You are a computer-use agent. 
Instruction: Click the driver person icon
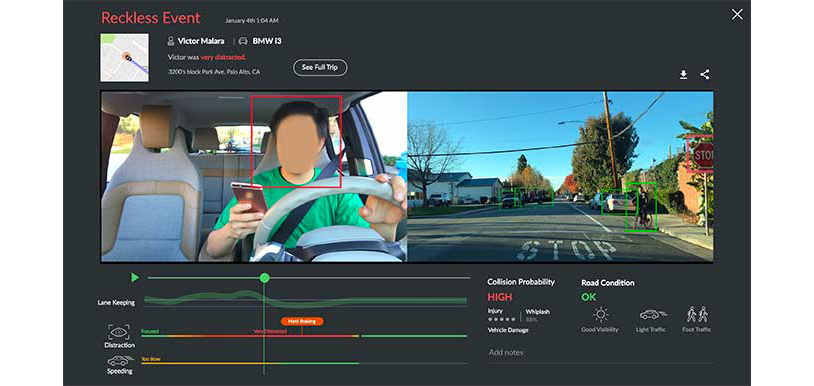click(x=171, y=40)
